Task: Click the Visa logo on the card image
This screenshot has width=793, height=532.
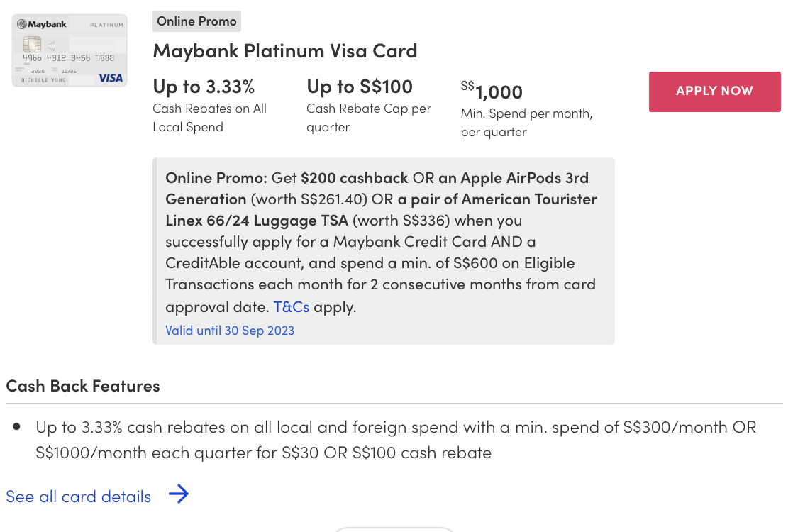Action: point(110,78)
